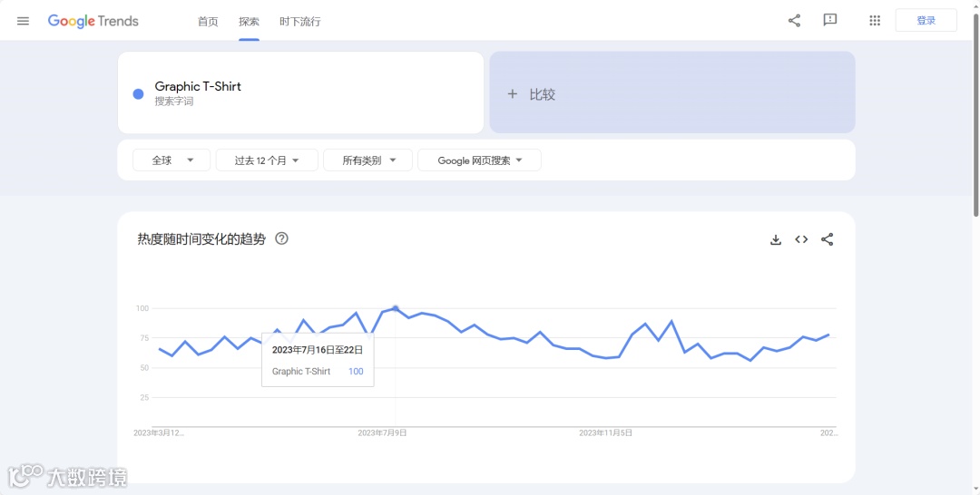
Task: Switch to the 首页 tab
Action: coord(208,22)
